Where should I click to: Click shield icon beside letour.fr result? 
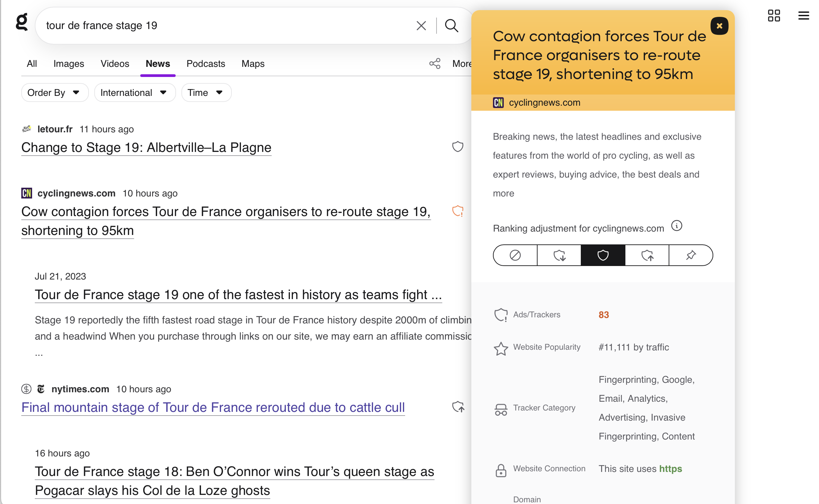(457, 147)
